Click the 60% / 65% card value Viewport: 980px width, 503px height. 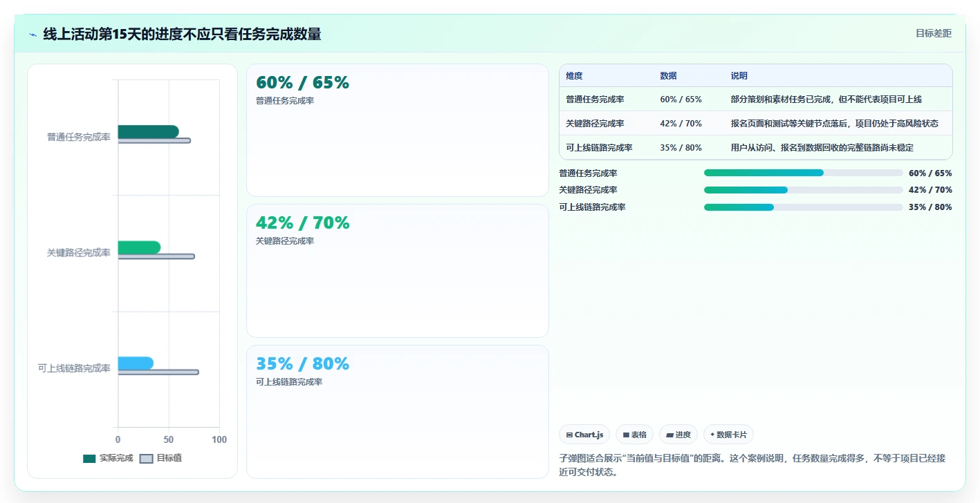coord(302,83)
